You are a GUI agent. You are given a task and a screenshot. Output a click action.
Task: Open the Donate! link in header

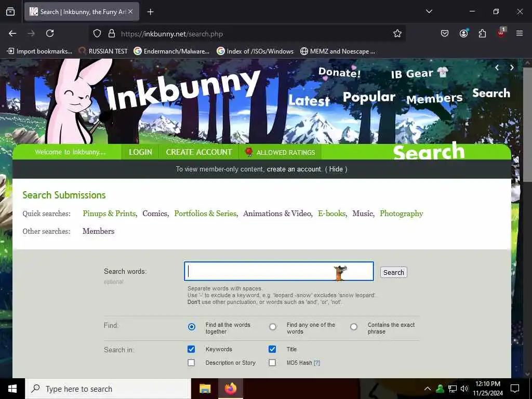(x=339, y=72)
